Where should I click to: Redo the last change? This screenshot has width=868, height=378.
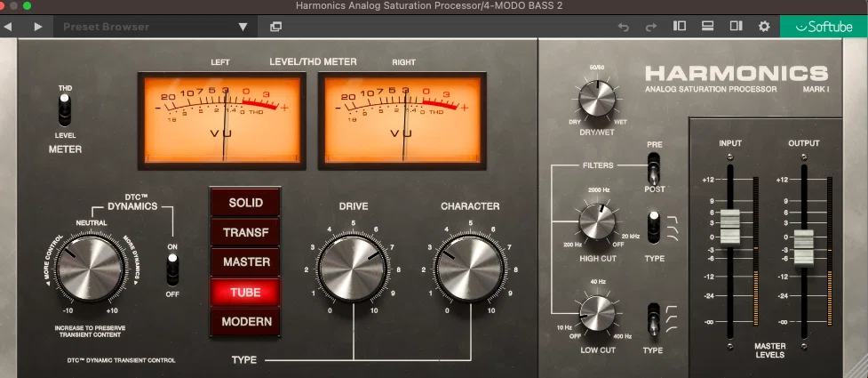coord(651,27)
